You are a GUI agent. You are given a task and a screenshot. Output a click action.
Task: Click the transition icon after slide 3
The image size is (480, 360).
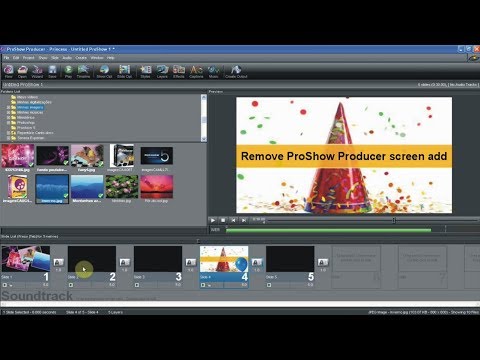191,262
